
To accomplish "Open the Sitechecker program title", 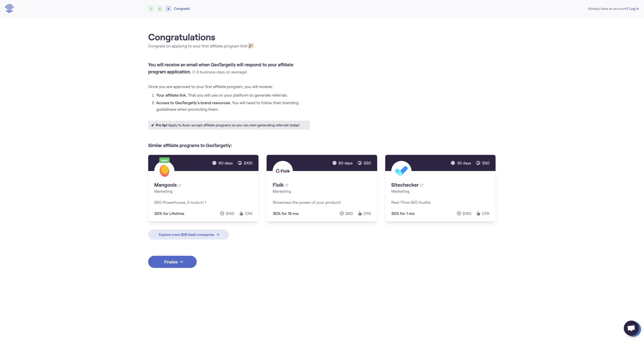I will click(x=405, y=185).
